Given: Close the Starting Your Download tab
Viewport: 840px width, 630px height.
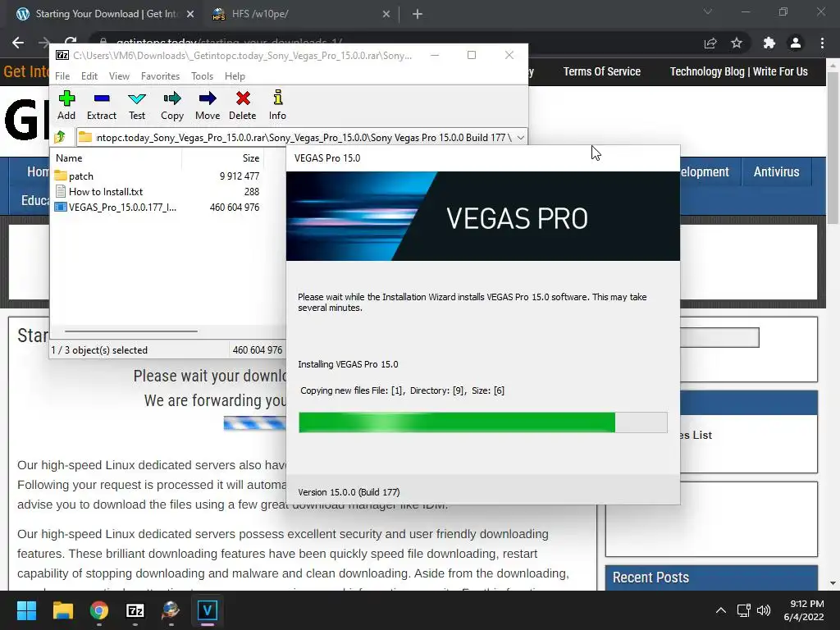Looking at the screenshot, I should tap(190, 15).
